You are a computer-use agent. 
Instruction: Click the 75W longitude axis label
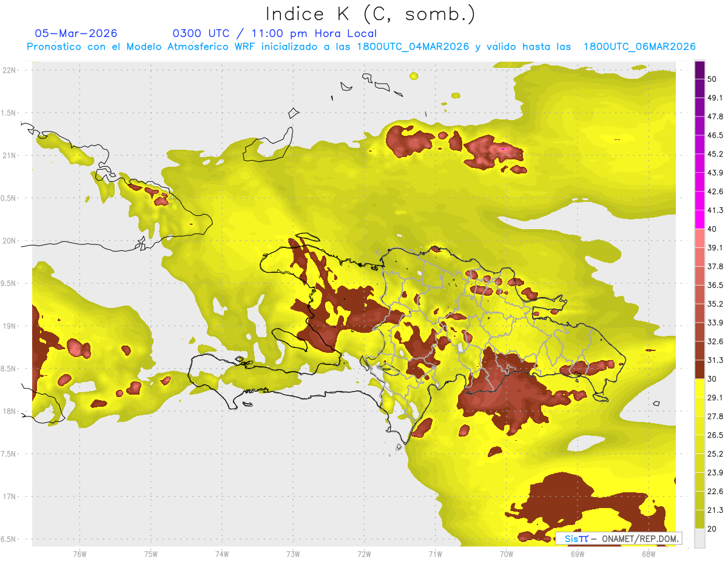pyautogui.click(x=150, y=554)
